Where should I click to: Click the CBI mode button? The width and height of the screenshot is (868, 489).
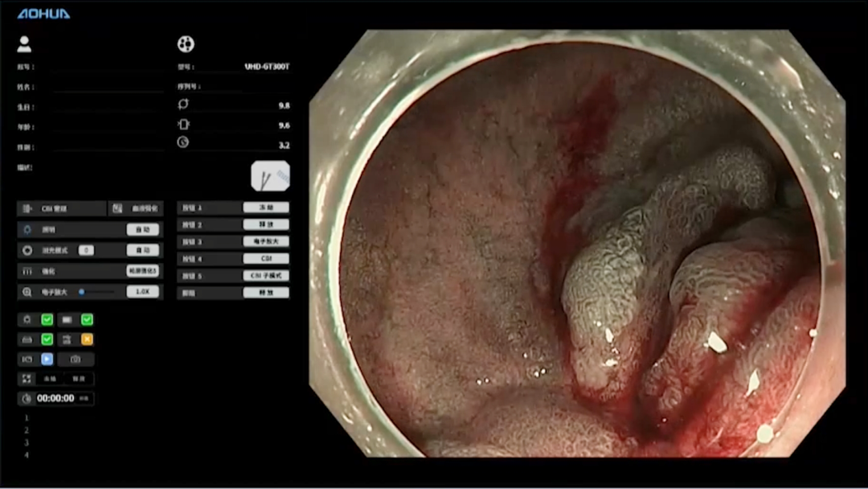pyautogui.click(x=61, y=209)
